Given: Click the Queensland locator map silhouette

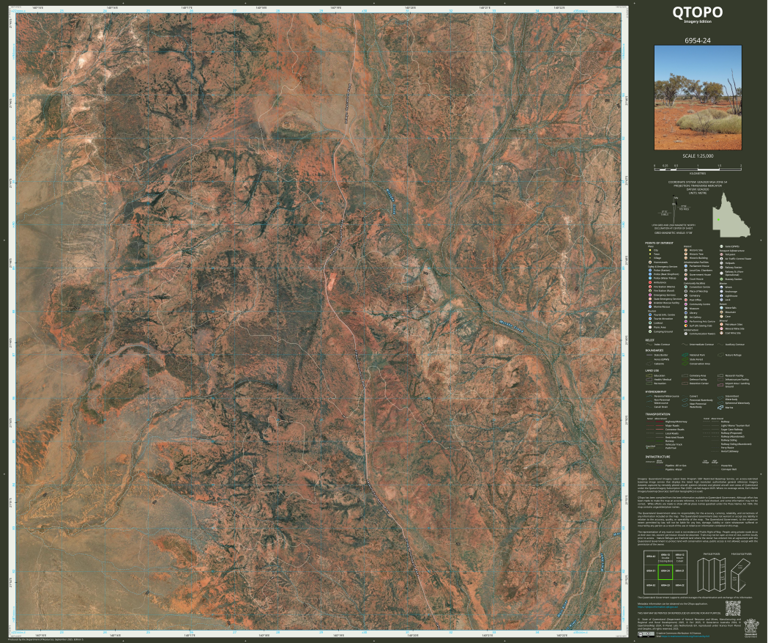Looking at the screenshot, I should pyautogui.click(x=730, y=214).
